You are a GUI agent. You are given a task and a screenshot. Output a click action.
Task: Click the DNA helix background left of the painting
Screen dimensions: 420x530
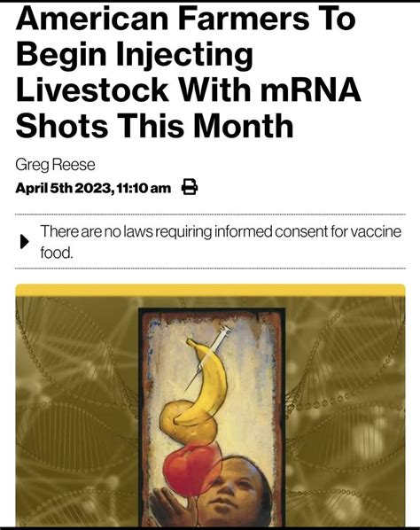click(78, 410)
